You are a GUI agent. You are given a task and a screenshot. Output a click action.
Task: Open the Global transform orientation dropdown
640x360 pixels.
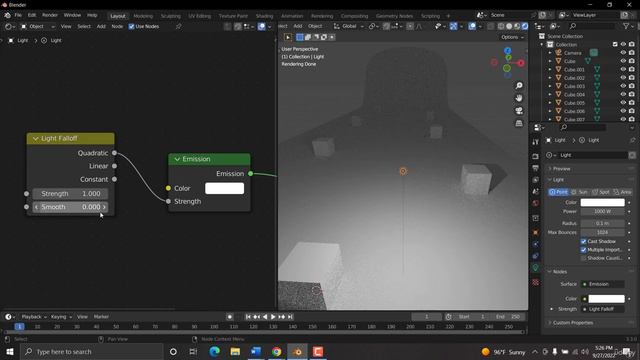tap(349, 26)
